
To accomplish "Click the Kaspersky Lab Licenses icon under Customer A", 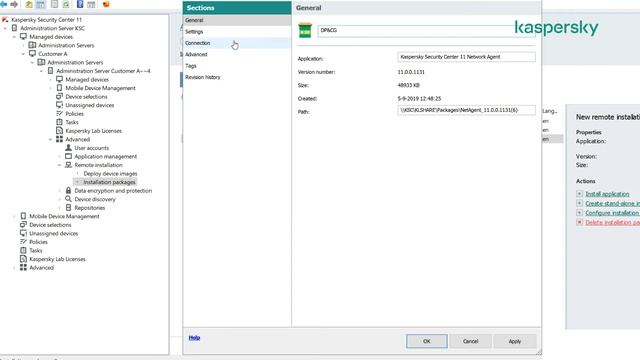I will [60, 131].
